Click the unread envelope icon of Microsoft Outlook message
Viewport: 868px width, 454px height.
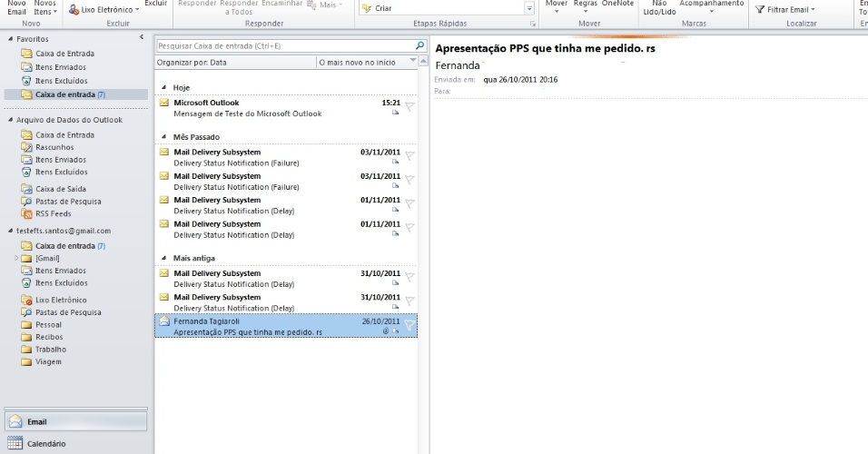[x=163, y=103]
